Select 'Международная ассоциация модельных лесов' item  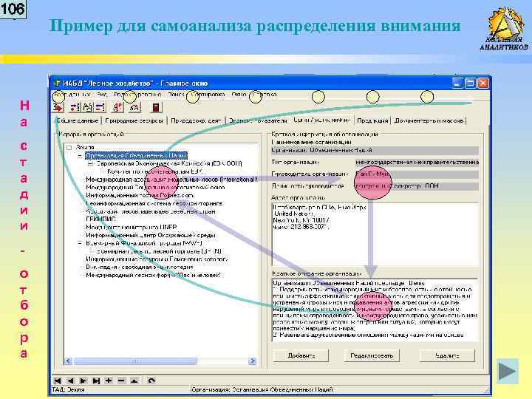point(171,180)
